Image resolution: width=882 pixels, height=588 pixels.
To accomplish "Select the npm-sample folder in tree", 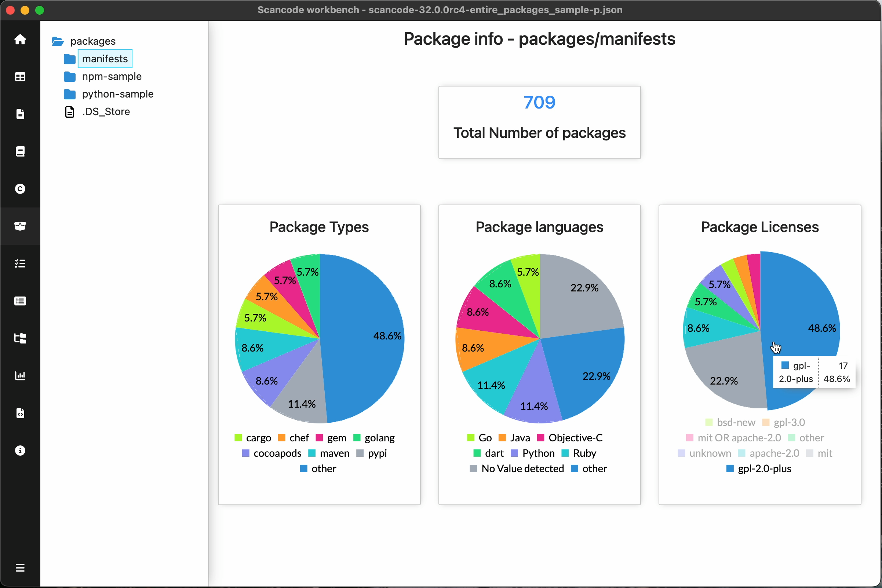I will [x=112, y=77].
